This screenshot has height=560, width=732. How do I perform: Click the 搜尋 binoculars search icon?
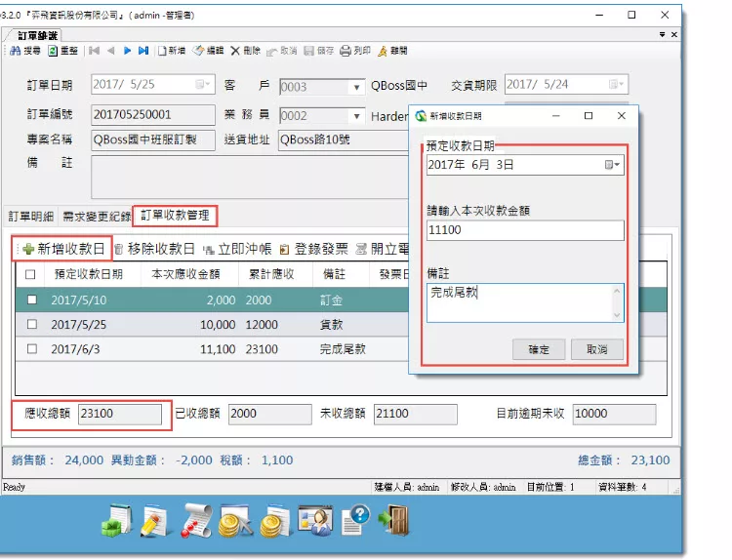15,51
